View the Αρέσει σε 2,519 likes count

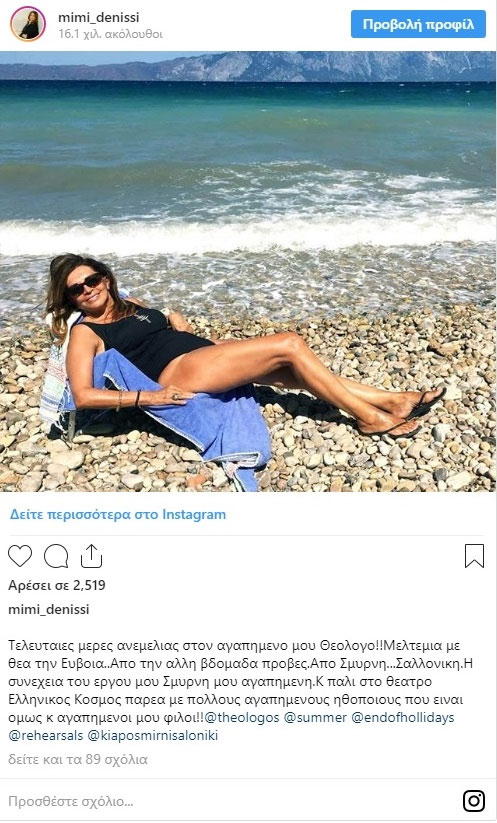point(57,585)
